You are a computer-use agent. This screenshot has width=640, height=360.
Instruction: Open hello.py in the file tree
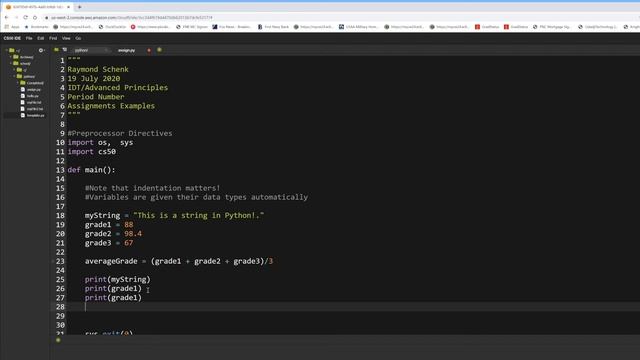30,96
